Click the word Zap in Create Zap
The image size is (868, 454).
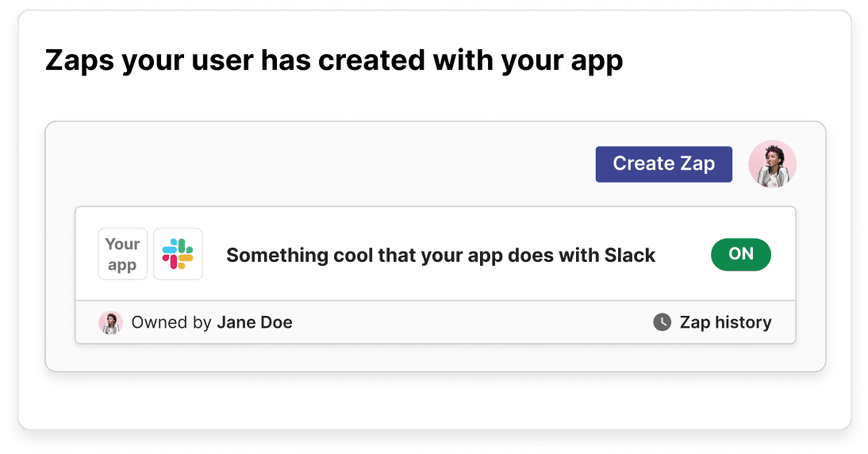click(x=697, y=164)
